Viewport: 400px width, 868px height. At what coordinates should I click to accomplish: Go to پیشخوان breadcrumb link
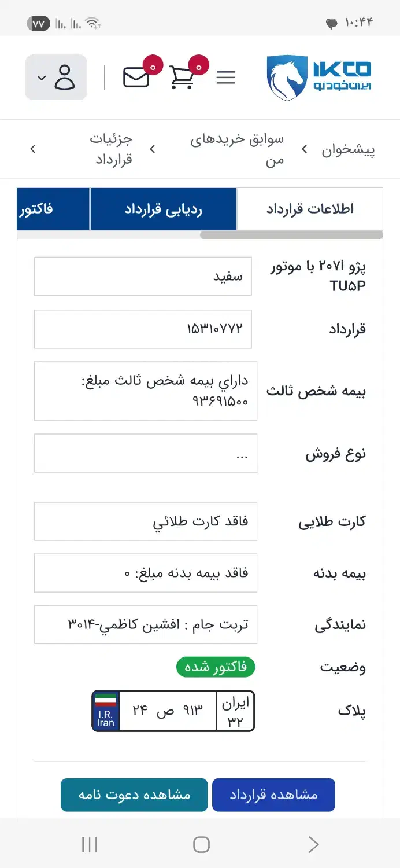pyautogui.click(x=349, y=149)
